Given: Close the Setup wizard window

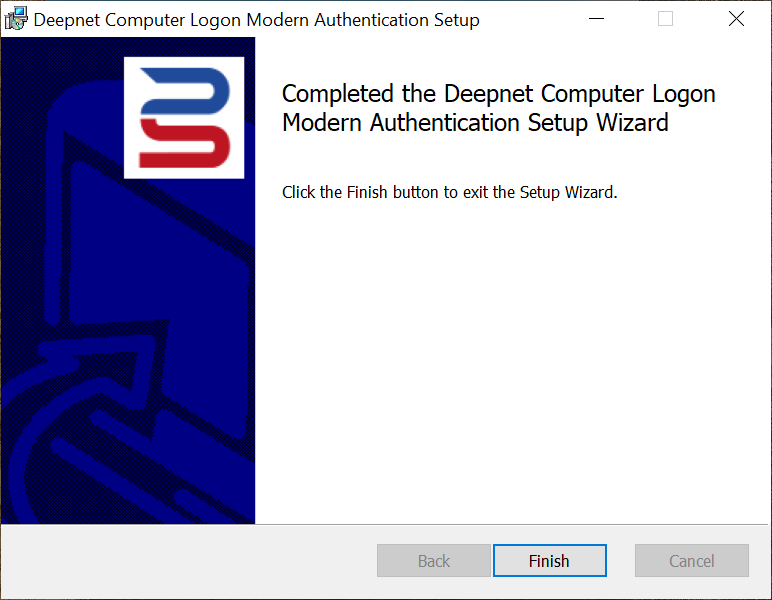Looking at the screenshot, I should (736, 19).
